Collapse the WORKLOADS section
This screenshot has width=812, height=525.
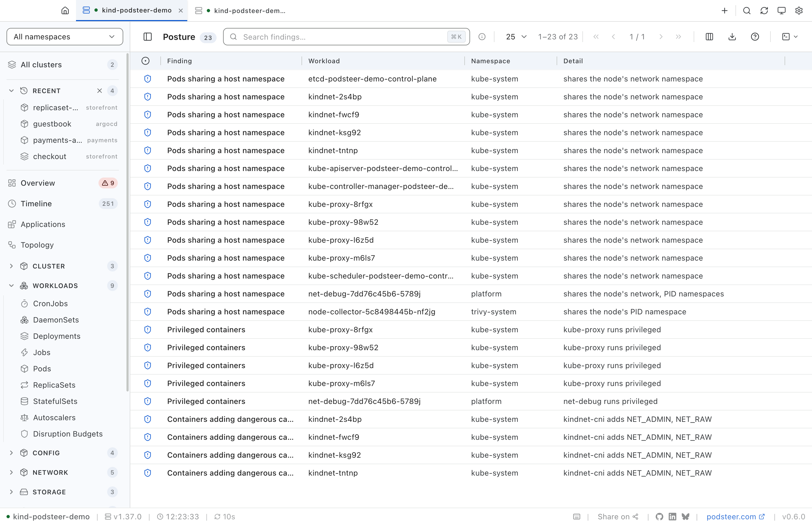pyautogui.click(x=11, y=286)
